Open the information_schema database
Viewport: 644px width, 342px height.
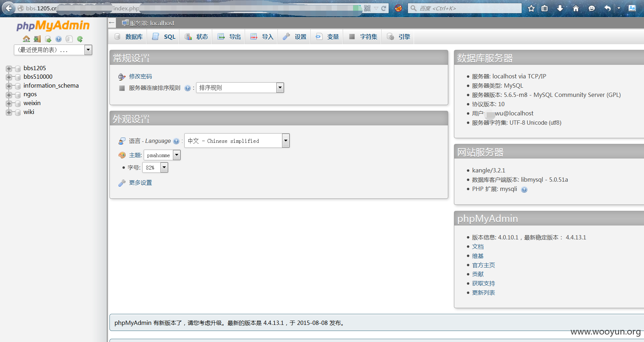pos(51,85)
